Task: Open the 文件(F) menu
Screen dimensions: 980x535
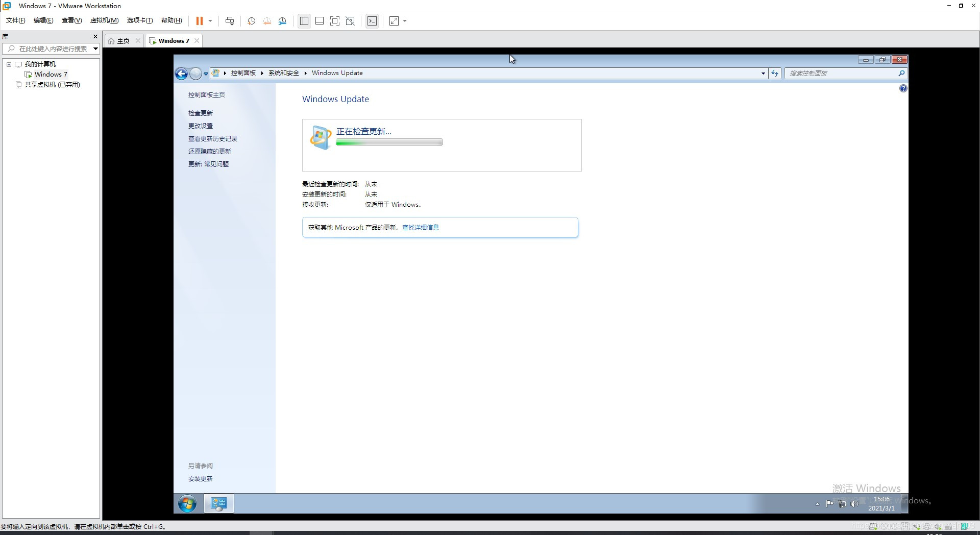Action: pyautogui.click(x=15, y=20)
